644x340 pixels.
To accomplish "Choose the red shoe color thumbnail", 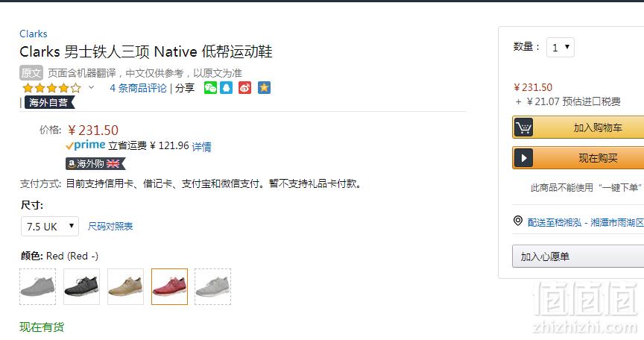I will tap(170, 286).
